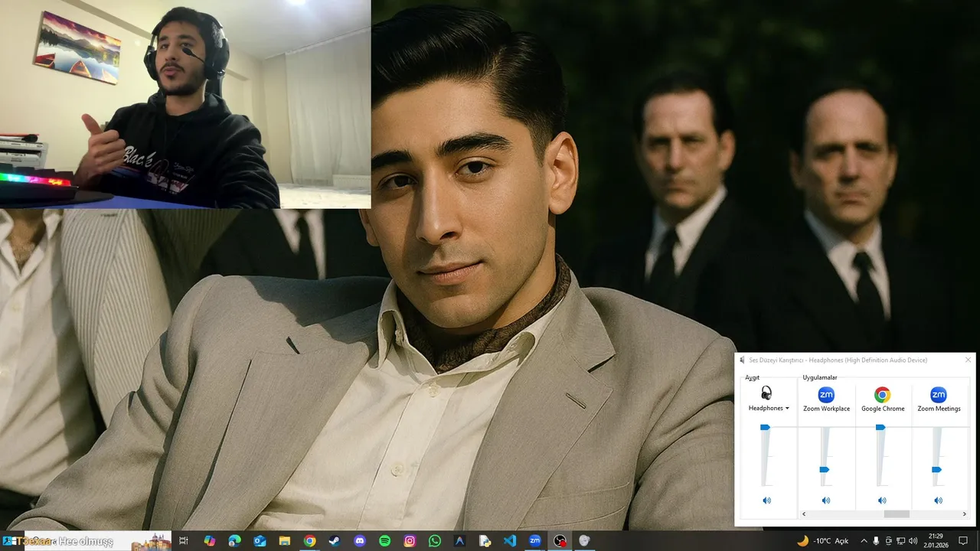Image resolution: width=980 pixels, height=551 pixels.
Task: Open Steam from the taskbar
Action: pyautogui.click(x=335, y=541)
